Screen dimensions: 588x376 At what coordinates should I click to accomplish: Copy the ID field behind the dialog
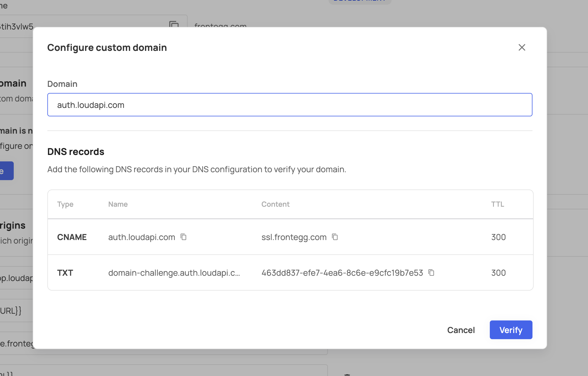click(174, 25)
